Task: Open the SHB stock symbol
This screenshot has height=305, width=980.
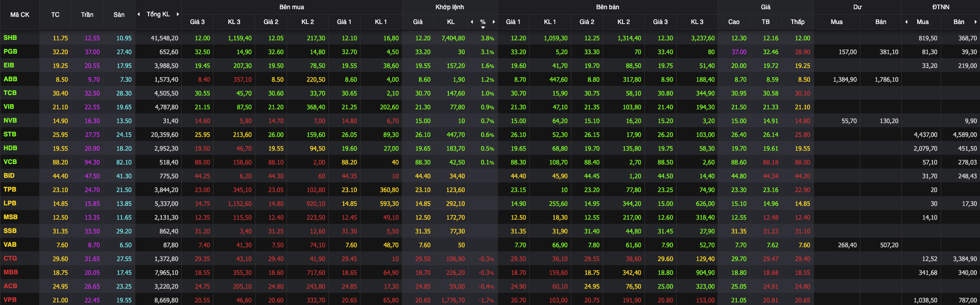Action: (10, 38)
